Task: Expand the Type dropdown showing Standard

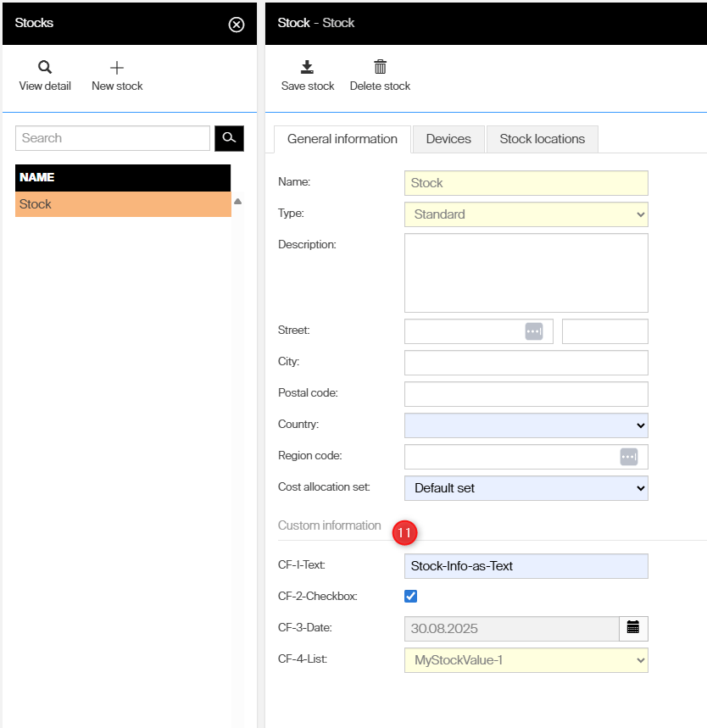Action: click(526, 214)
